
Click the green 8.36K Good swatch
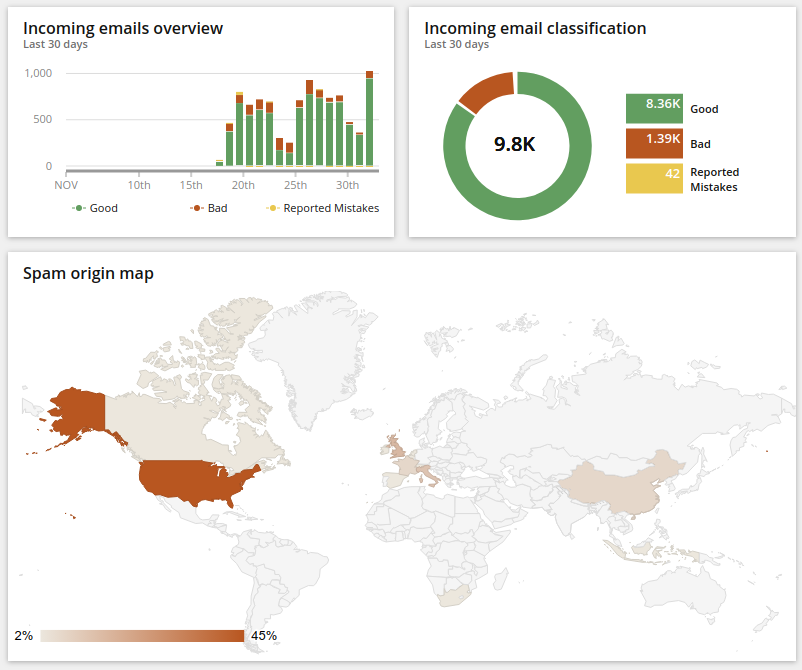pyautogui.click(x=654, y=109)
